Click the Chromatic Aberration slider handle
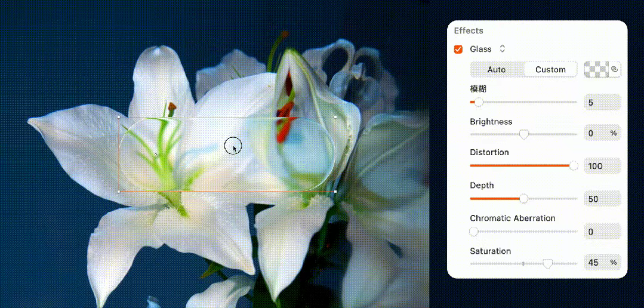The image size is (644, 308). point(474,232)
